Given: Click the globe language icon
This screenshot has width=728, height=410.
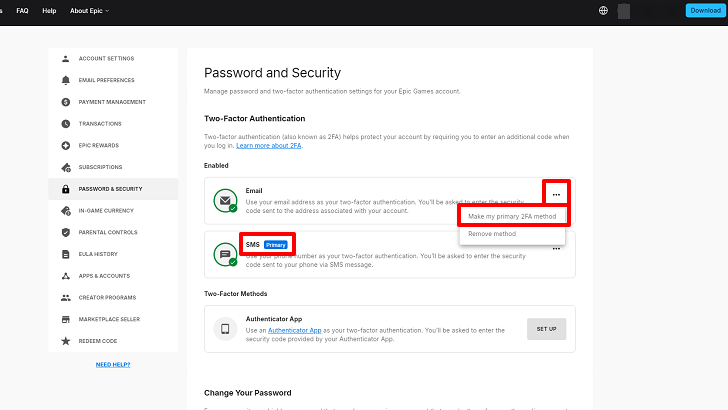Looking at the screenshot, I should [x=603, y=10].
